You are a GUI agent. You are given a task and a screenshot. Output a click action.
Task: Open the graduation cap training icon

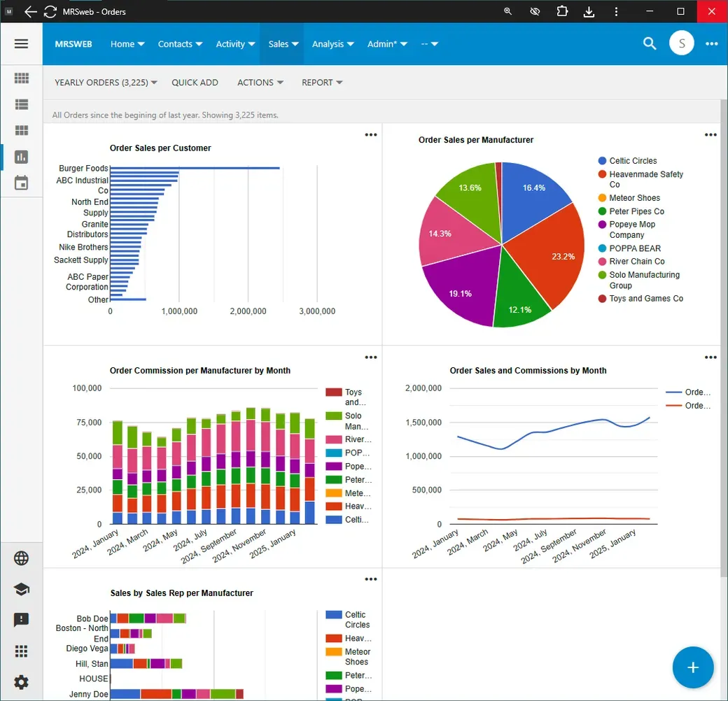(22, 589)
